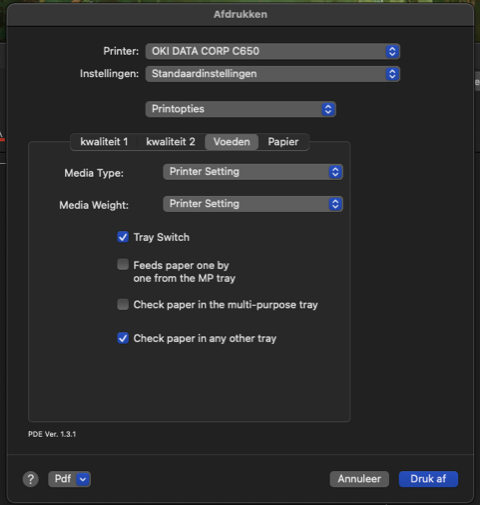Viewport: 480px width, 505px height.
Task: Open the Printopties section dropdown
Action: click(240, 109)
